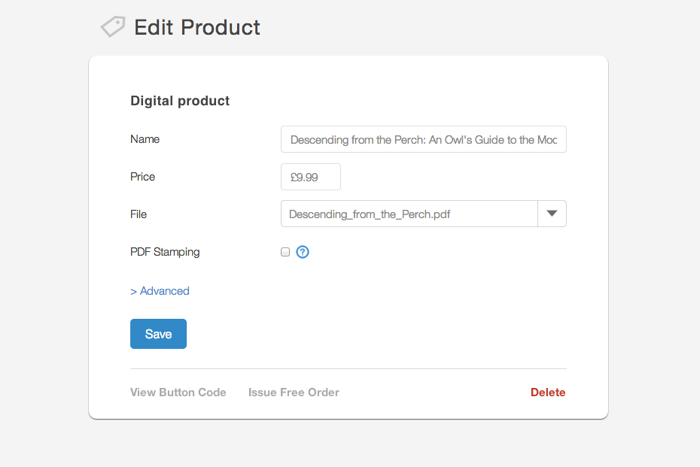Click the divider line below the Save button
This screenshot has height=467, width=700.
click(348, 369)
